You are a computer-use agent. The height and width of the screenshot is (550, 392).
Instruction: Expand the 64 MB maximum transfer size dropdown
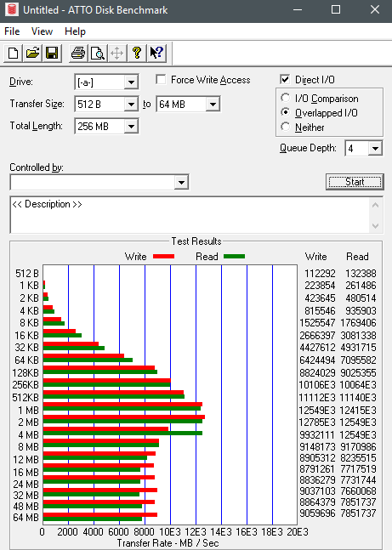tap(213, 105)
